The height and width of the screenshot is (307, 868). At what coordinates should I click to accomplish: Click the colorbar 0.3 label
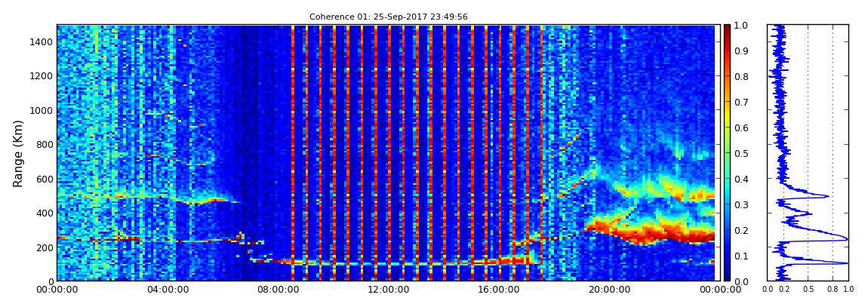click(741, 204)
